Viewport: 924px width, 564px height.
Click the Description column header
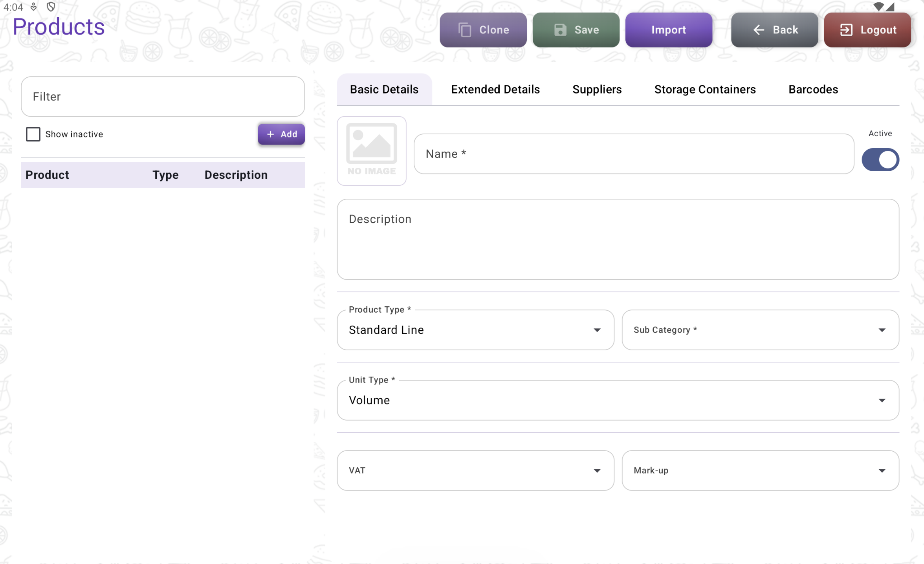click(236, 175)
